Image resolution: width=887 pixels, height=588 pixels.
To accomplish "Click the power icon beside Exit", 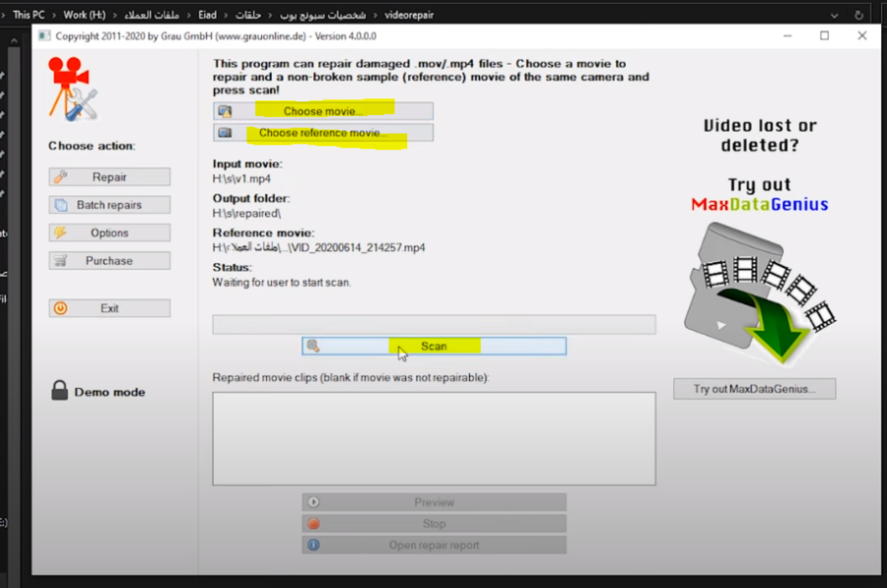I will [x=60, y=308].
